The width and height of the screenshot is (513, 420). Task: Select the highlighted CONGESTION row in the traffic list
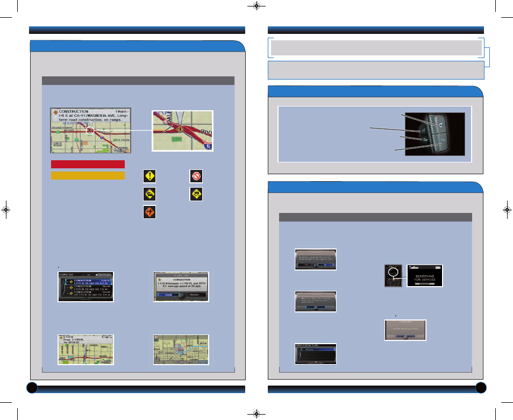click(88, 282)
